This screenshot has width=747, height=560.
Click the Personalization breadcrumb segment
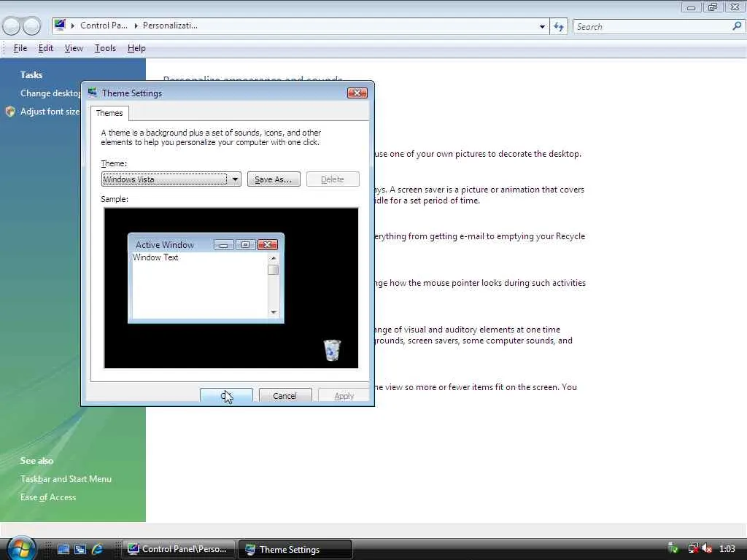point(170,26)
